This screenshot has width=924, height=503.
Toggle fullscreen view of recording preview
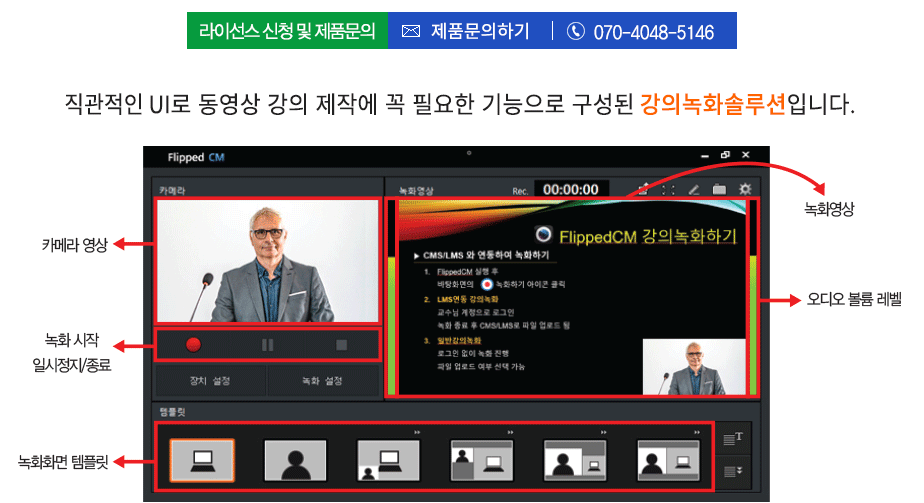click(668, 188)
